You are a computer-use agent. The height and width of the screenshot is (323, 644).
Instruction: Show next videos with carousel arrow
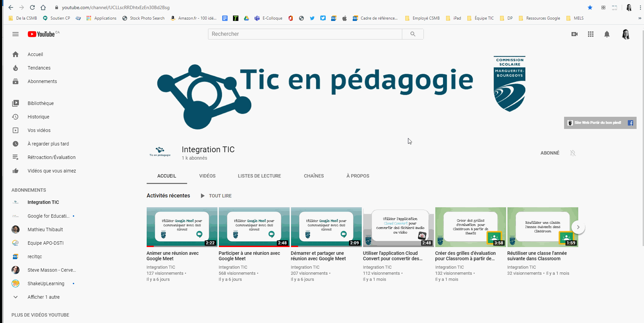(x=578, y=227)
